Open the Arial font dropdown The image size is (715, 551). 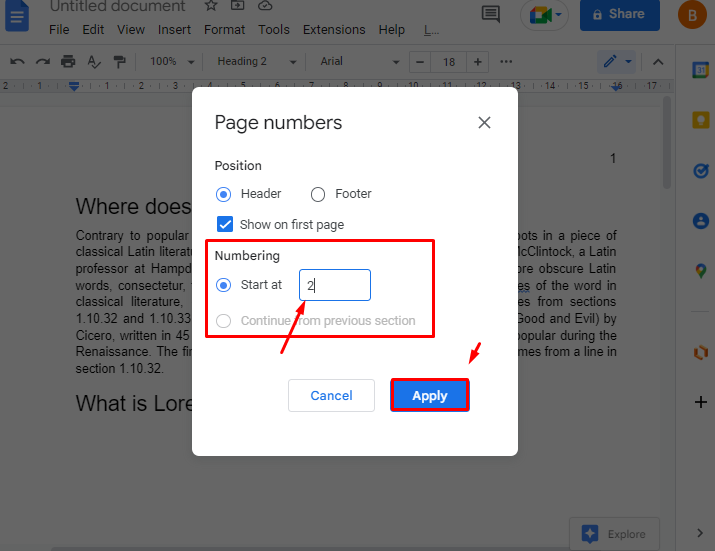[x=359, y=62]
